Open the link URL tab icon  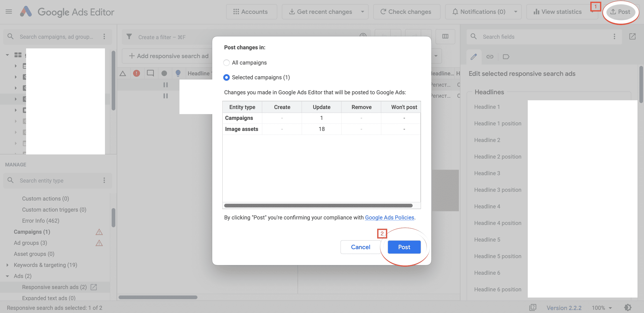(x=489, y=57)
